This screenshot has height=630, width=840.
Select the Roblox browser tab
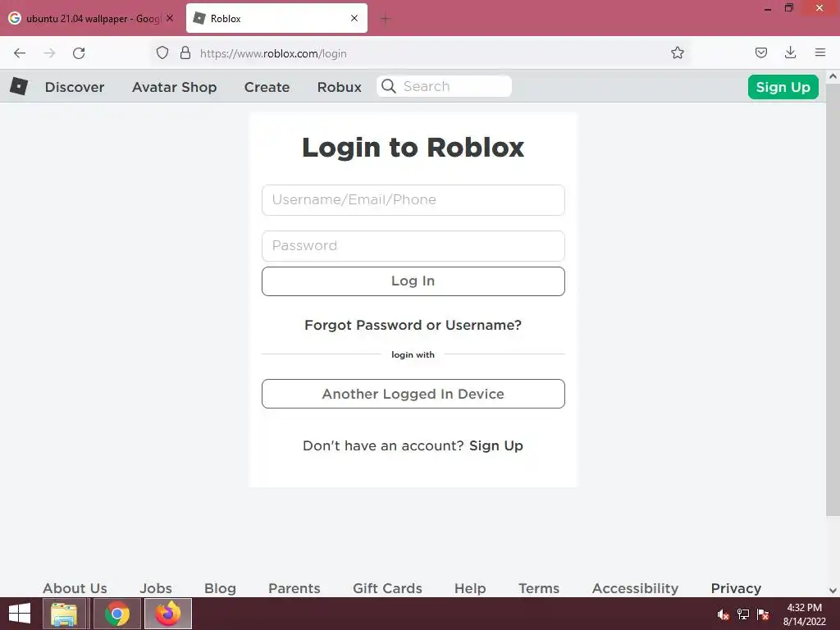276,18
